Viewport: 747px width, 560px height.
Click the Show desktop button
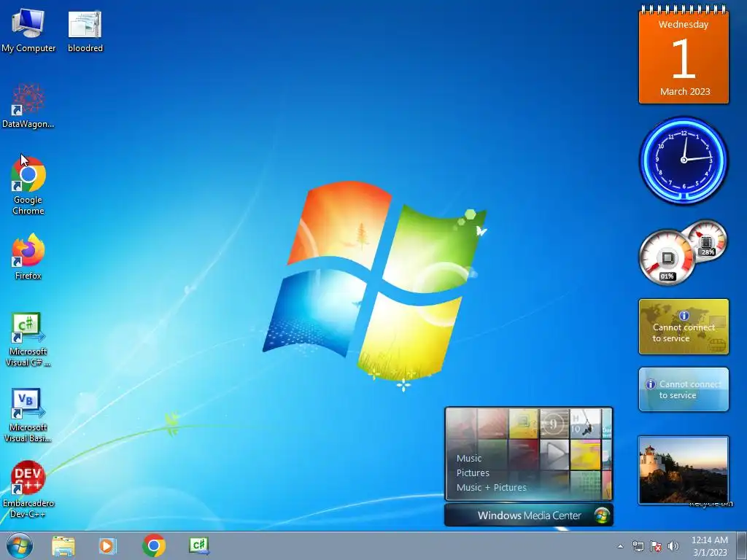click(742, 545)
